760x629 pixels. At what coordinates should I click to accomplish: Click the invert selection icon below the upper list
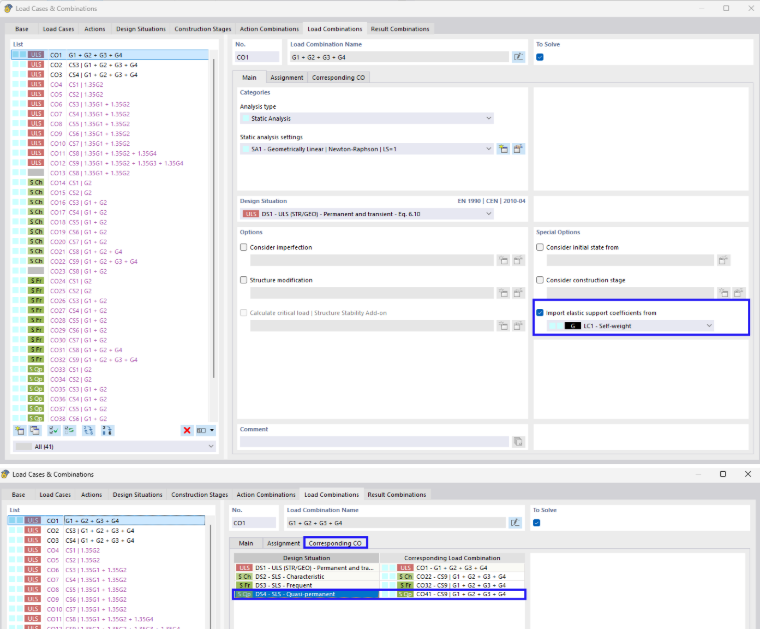(x=70, y=430)
